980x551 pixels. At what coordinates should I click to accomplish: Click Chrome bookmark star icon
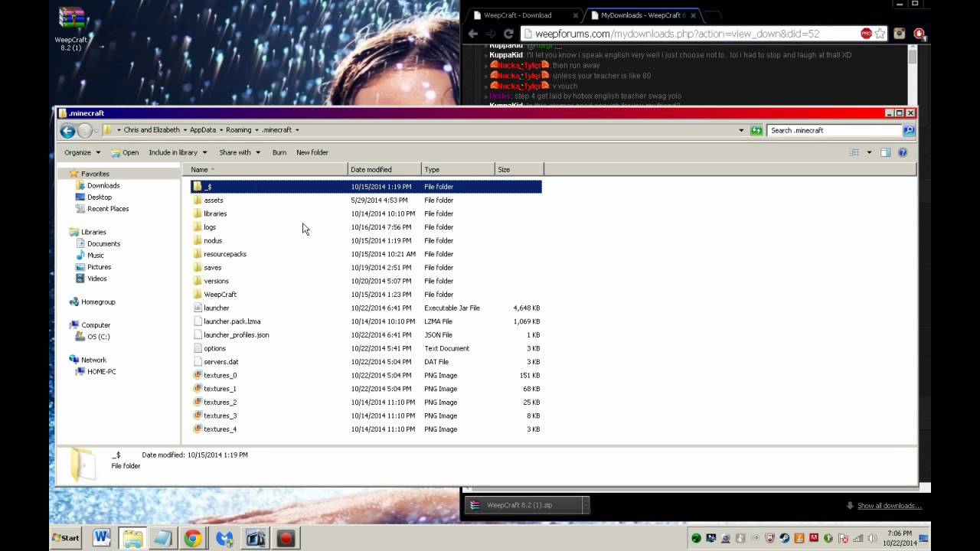pyautogui.click(x=880, y=34)
